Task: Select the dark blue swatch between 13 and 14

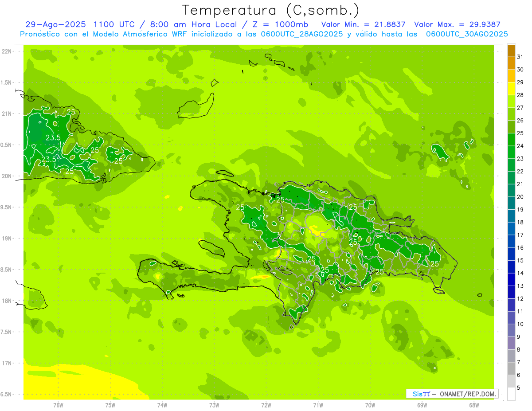Action: coord(511,280)
